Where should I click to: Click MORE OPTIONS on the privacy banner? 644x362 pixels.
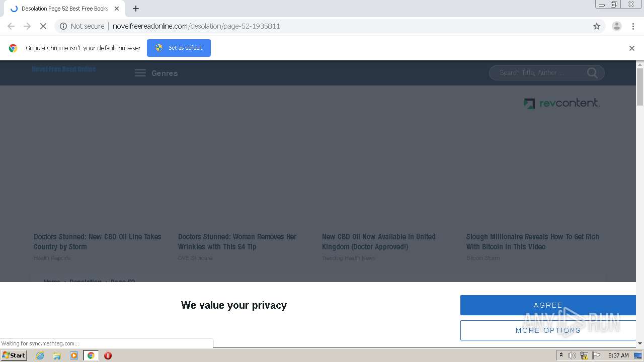[548, 330]
